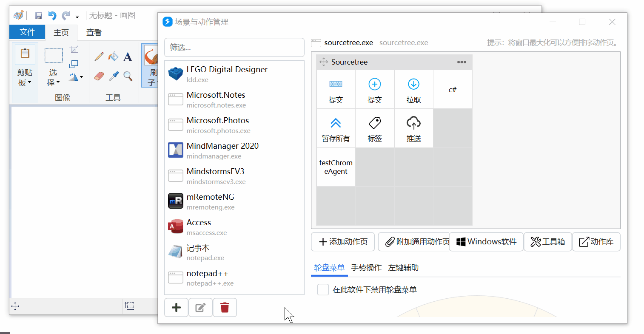Screen dimensions: 644x334
Task: Pick the color picker eyedropper in Paint
Action: [113, 76]
